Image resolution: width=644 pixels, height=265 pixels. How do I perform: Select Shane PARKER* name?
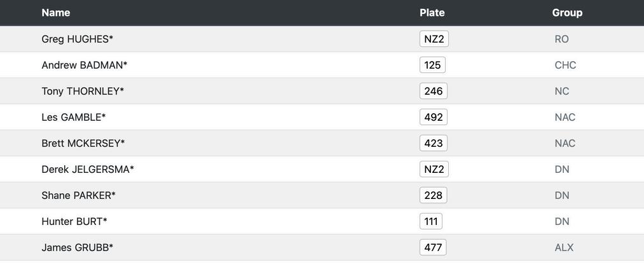(x=78, y=196)
